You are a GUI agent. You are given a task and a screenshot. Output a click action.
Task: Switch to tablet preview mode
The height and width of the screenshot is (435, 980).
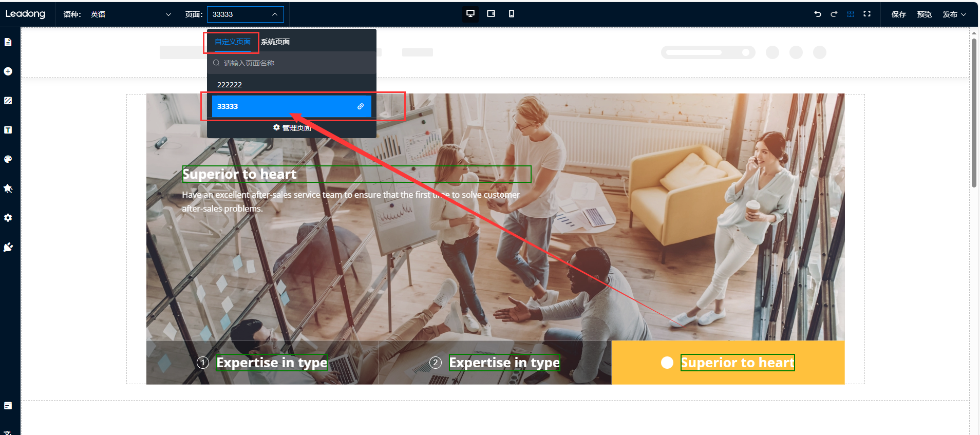[x=491, y=14]
